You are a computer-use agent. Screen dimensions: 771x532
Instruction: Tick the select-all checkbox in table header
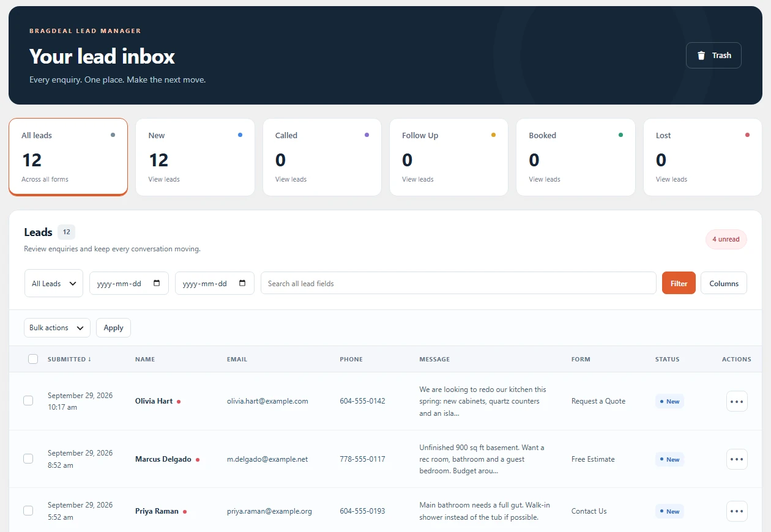[x=33, y=359]
